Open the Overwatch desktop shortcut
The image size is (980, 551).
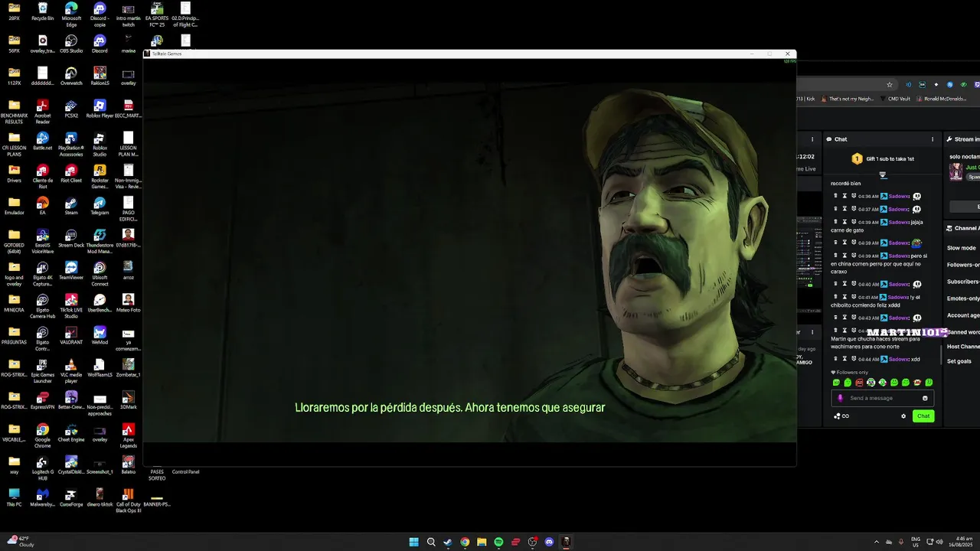pyautogui.click(x=70, y=76)
